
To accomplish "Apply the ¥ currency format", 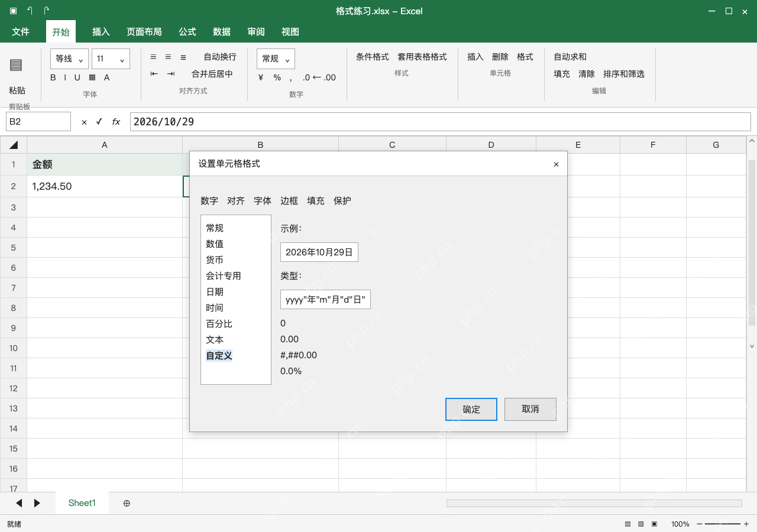I will pos(261,77).
